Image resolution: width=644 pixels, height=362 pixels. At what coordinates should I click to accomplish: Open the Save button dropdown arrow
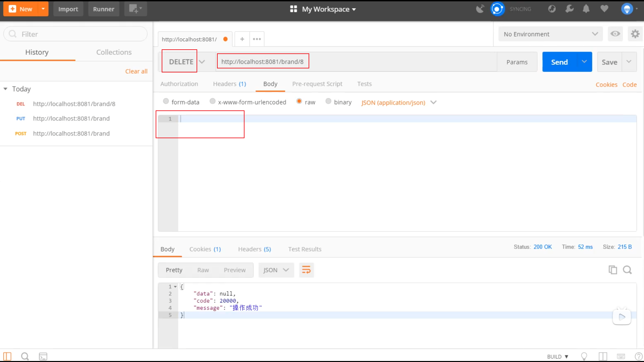click(629, 62)
